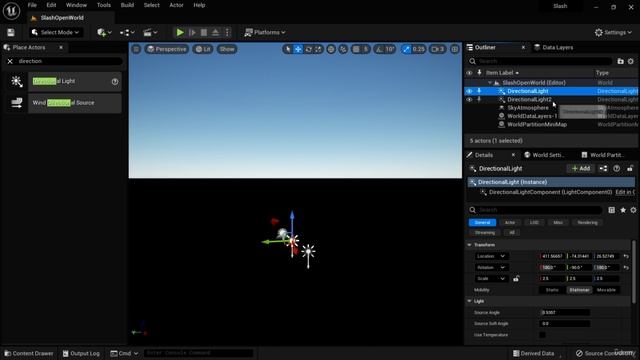Toggle surface snapping icon
This screenshot has width=640, height=360.
[343, 49]
